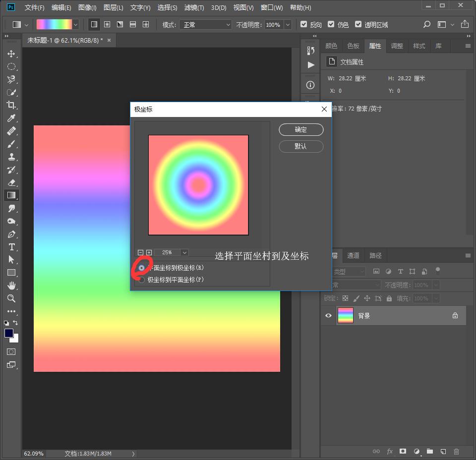Click the delete layer trash icon
The image size is (476, 460).
click(x=456, y=451)
